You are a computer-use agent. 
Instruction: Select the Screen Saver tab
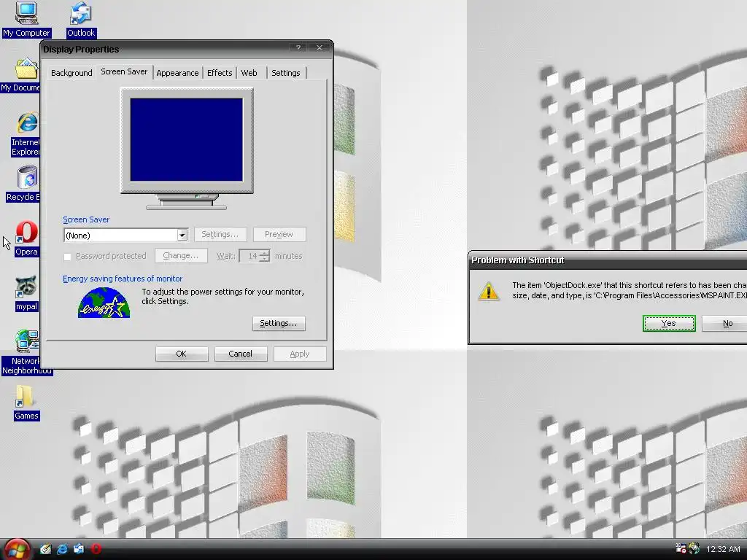click(x=124, y=71)
